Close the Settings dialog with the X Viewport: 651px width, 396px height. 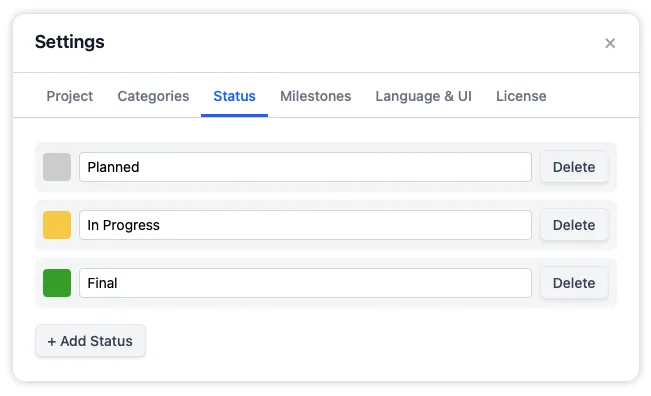point(609,43)
